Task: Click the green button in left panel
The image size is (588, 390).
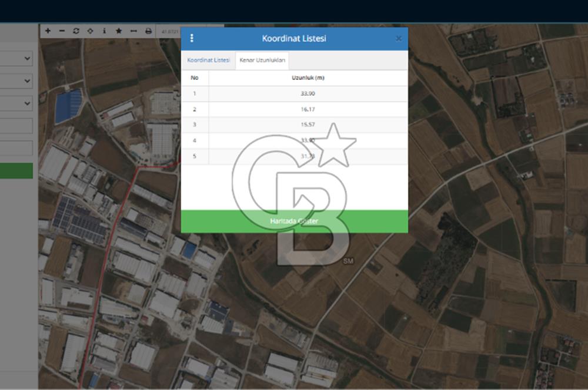Action: click(16, 171)
